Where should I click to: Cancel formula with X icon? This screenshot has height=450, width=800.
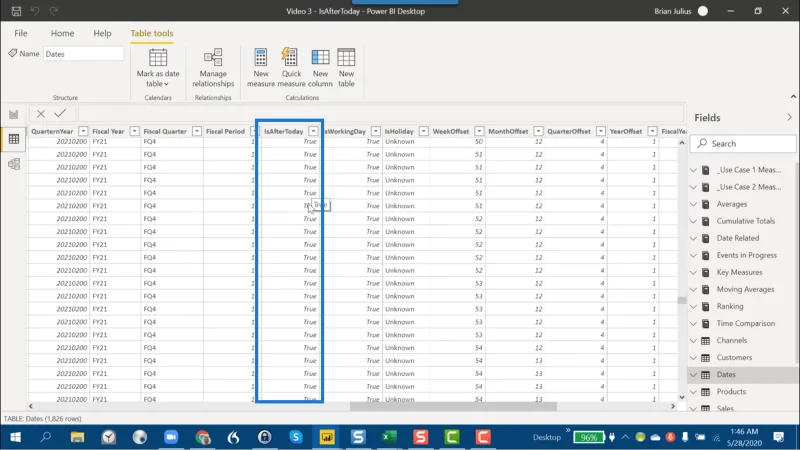(41, 113)
